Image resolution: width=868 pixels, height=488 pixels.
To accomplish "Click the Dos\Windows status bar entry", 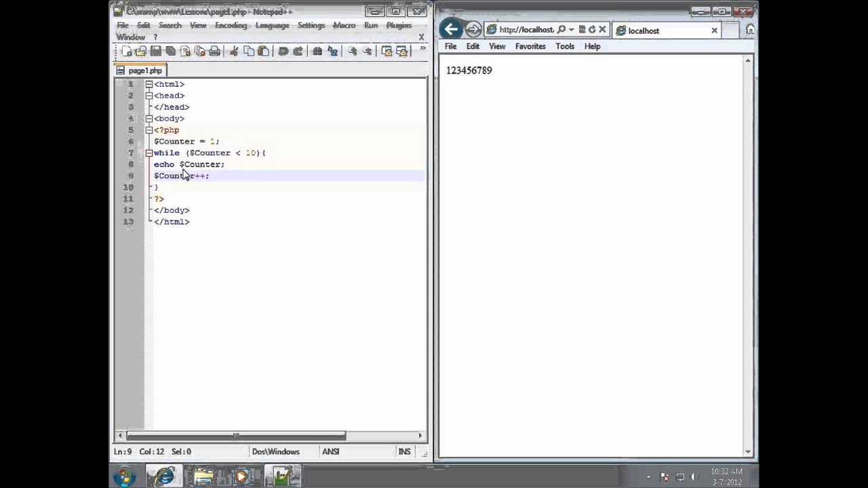I will click(275, 451).
